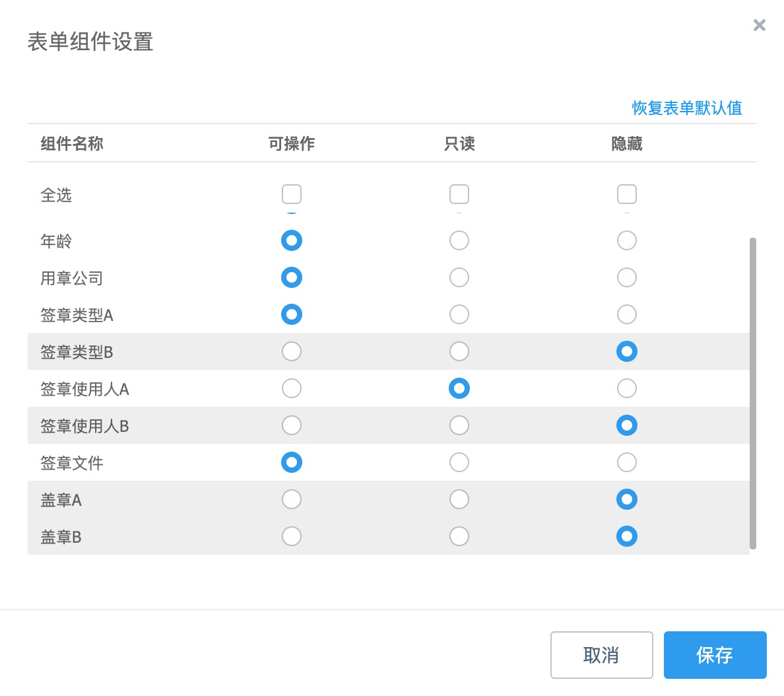Select 隐藏 for 签章文件
784x696 pixels.
click(x=627, y=462)
